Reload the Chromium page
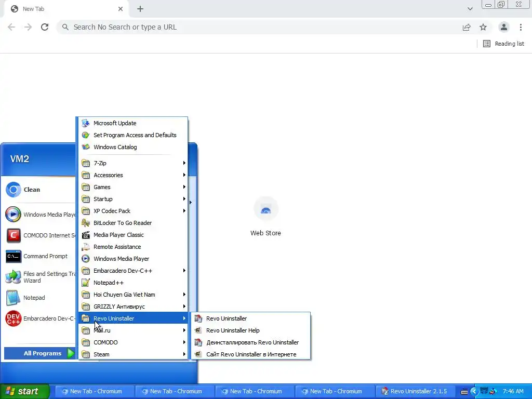The width and height of the screenshot is (532, 399). [45, 27]
